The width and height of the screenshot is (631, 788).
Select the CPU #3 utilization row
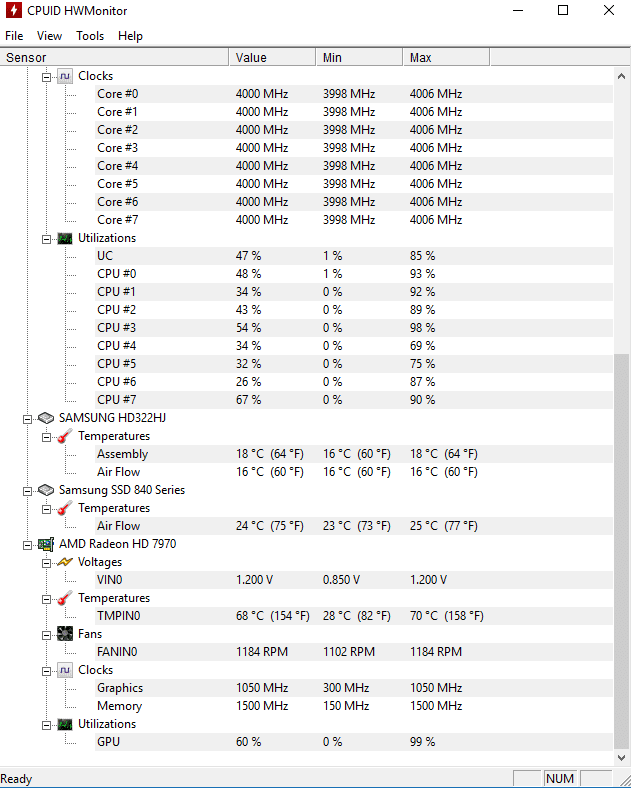click(354, 328)
